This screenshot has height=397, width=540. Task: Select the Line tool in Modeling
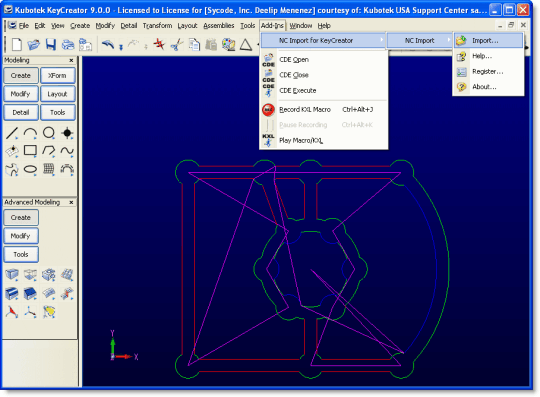click(x=12, y=133)
